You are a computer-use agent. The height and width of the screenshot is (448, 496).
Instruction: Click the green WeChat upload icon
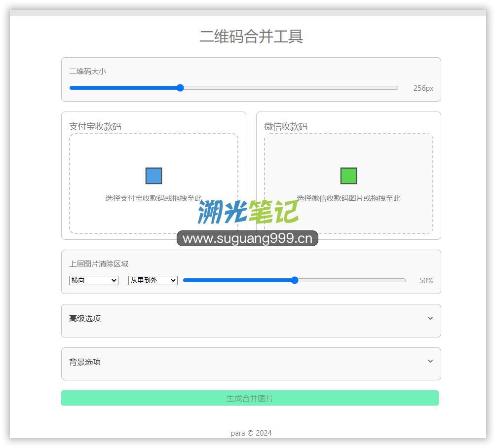click(348, 176)
